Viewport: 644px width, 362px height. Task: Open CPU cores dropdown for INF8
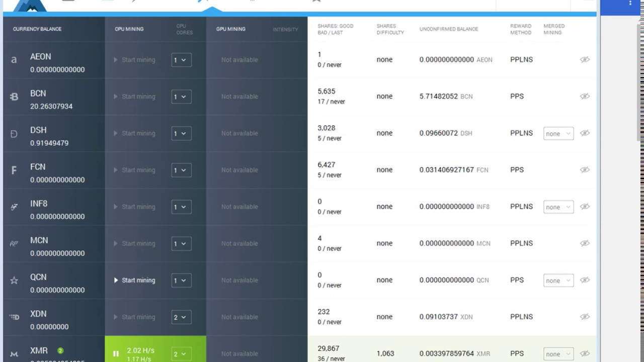pos(181,207)
